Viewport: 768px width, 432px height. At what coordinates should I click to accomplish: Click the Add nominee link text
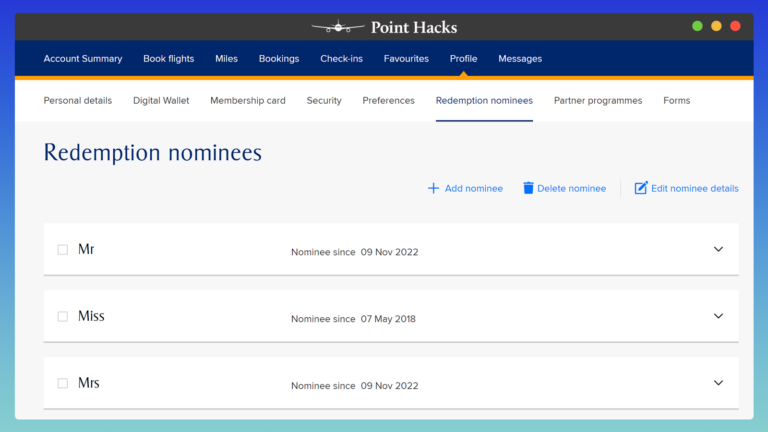tap(474, 189)
